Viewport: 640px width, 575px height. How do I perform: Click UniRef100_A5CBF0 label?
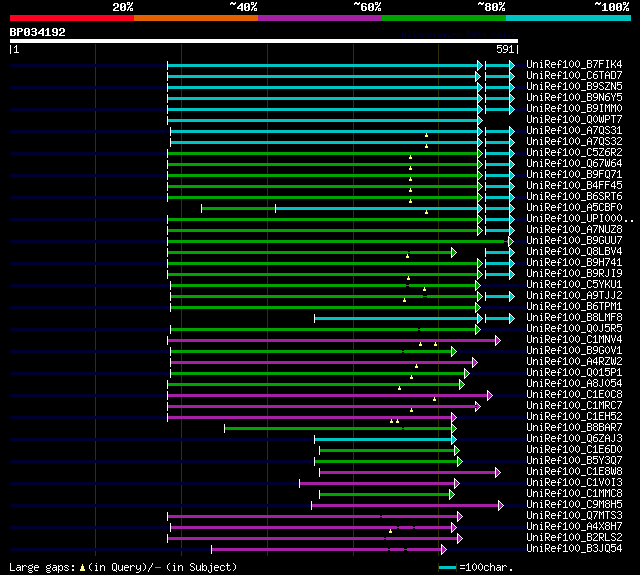(x=574, y=208)
